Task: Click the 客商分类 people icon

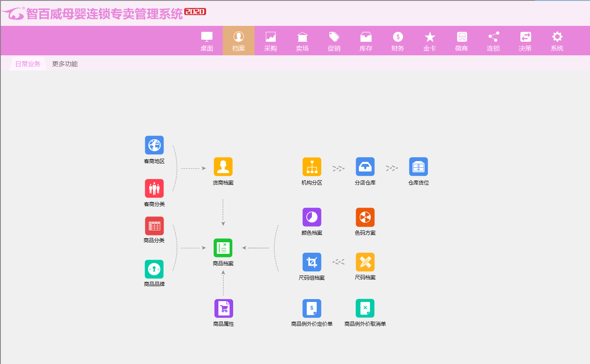Action: [x=154, y=188]
